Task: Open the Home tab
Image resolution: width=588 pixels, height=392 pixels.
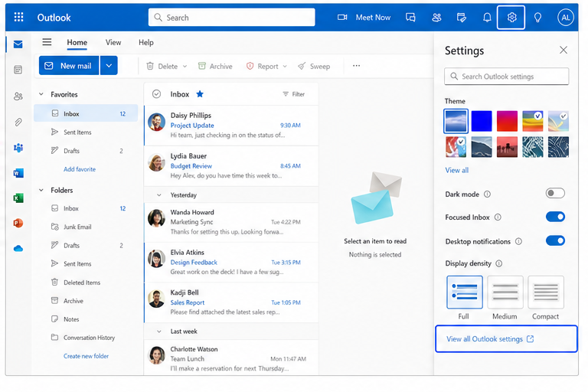Action: tap(77, 42)
